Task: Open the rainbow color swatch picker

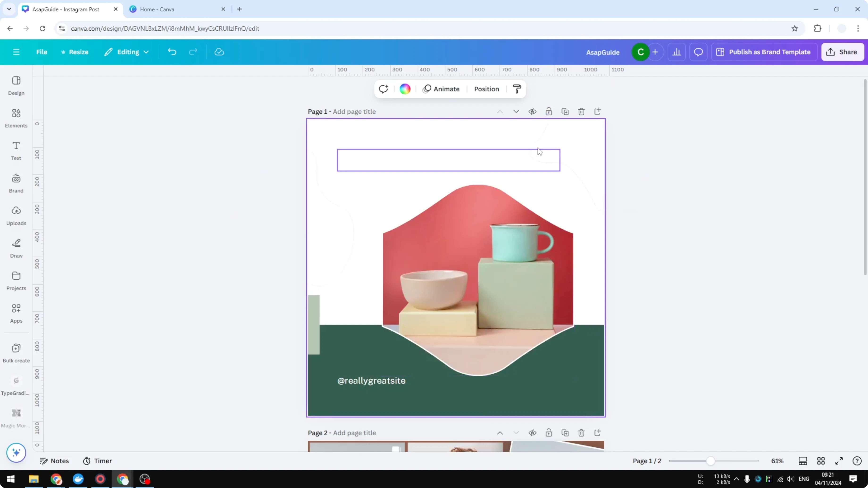Action: tap(405, 89)
